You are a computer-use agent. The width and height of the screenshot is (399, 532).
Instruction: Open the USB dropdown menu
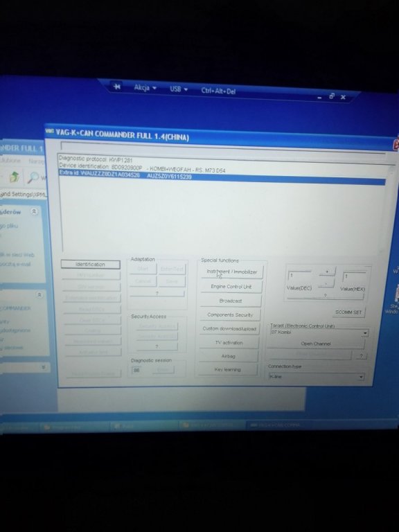pos(179,89)
